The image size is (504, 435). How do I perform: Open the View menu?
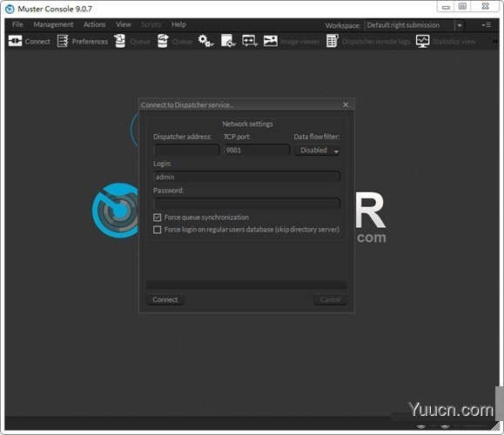point(124,24)
